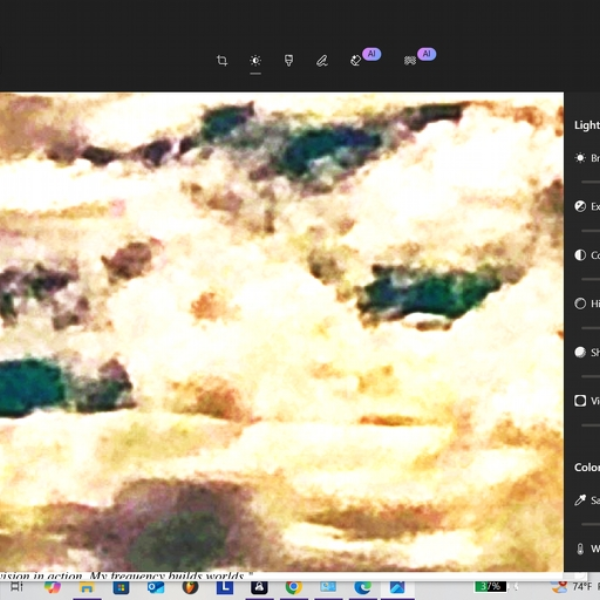Open Outlook from the taskbar
Screen dimensions: 600x600
tap(155, 587)
